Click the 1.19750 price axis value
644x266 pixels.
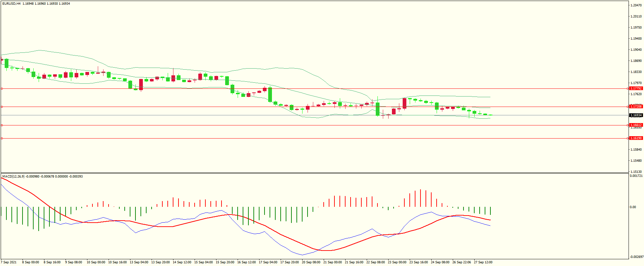[x=636, y=28]
